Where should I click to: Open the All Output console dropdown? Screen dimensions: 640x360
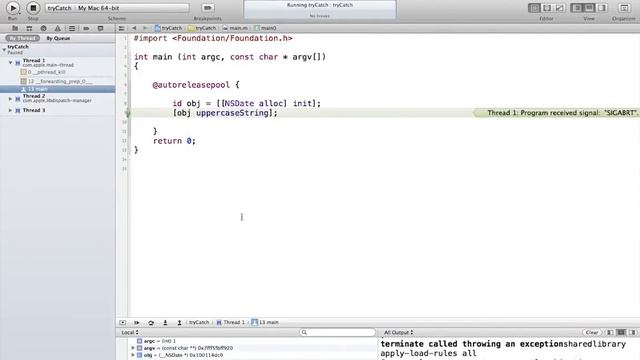(x=398, y=332)
